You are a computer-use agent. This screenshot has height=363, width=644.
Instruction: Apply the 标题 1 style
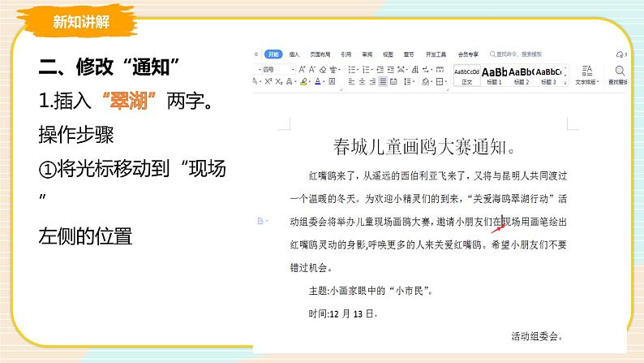494,76
